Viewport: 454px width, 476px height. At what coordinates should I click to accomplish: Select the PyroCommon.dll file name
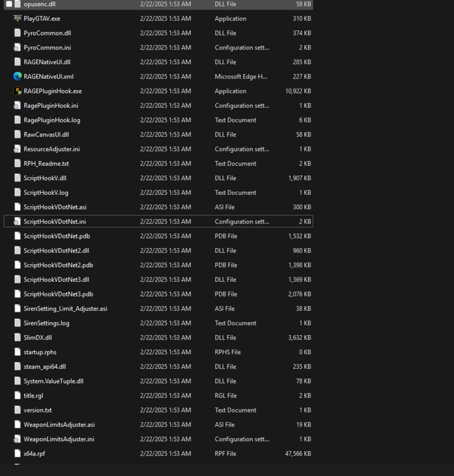point(48,33)
